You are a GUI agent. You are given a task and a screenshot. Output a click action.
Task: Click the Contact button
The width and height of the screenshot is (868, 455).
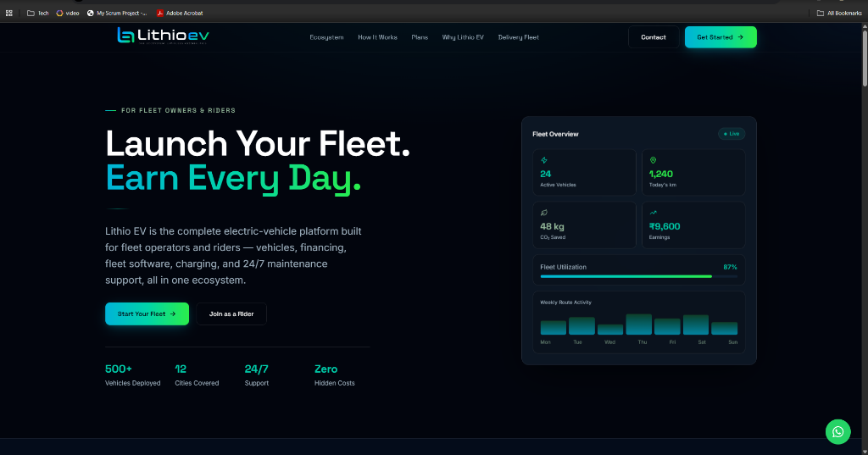click(654, 37)
